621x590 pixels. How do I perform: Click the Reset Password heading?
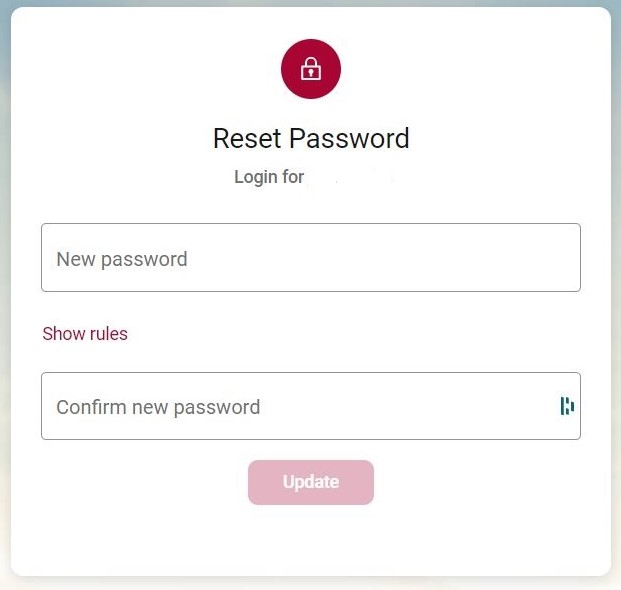click(311, 139)
